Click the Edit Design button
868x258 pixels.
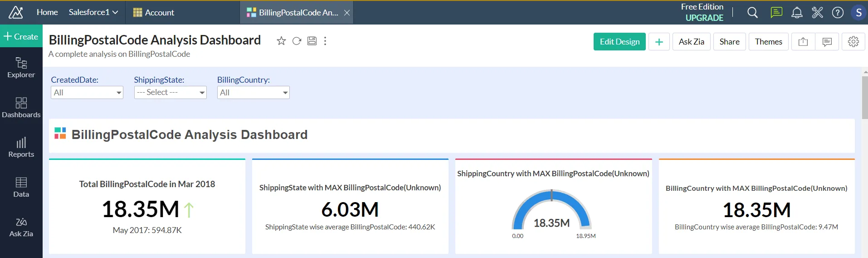[x=619, y=42]
